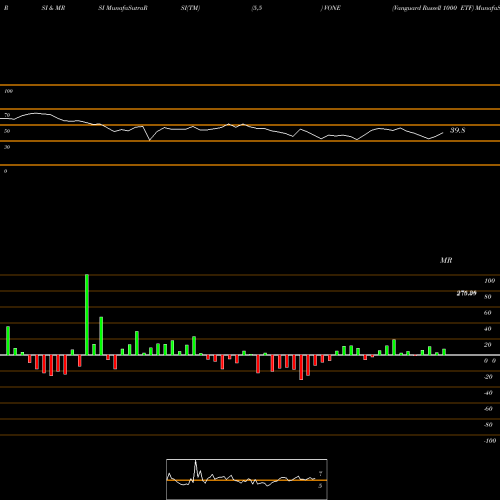
Task: Click the SI MunafaSutraR header text
Action: 123,8
